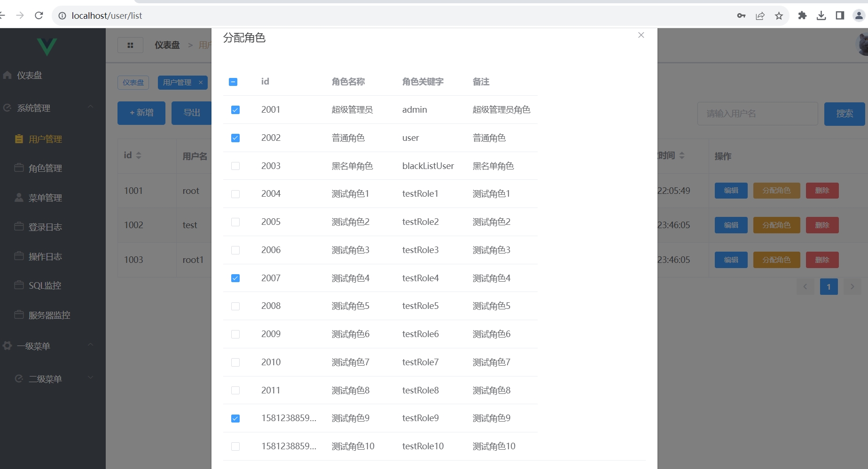Go to previous page in pagination
Screen dimensions: 868x469
pyautogui.click(x=805, y=287)
